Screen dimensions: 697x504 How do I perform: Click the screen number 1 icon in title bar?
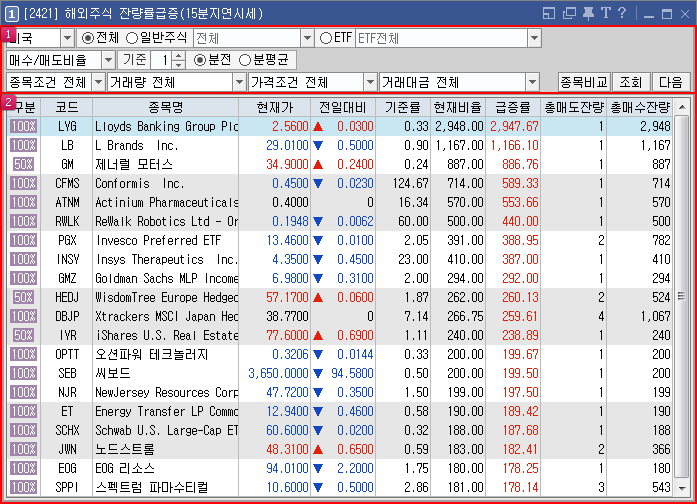click(x=11, y=14)
